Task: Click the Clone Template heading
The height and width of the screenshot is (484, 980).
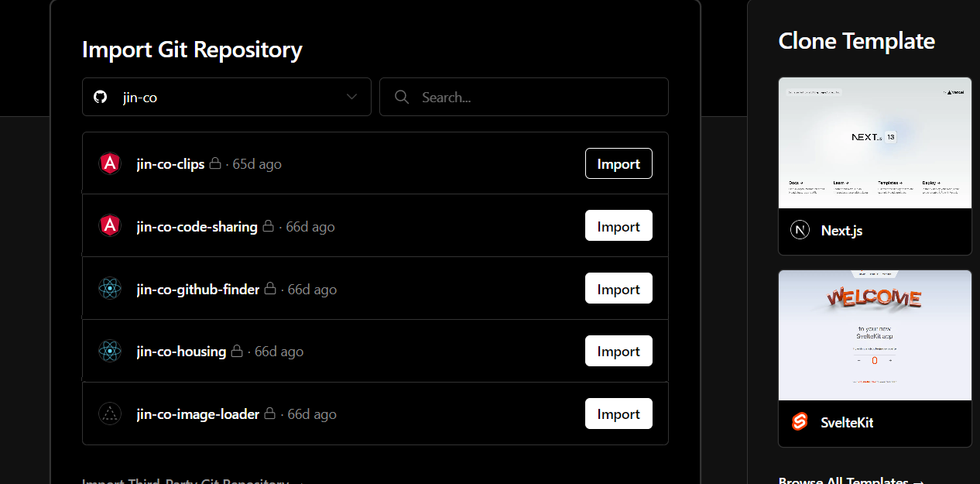Action: tap(857, 40)
